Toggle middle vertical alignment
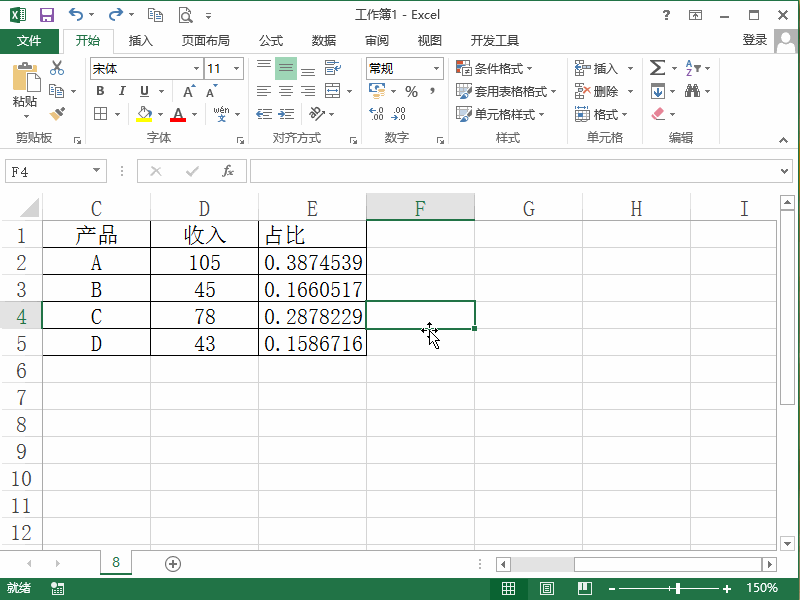Viewport: 800px width, 600px height. [286, 68]
